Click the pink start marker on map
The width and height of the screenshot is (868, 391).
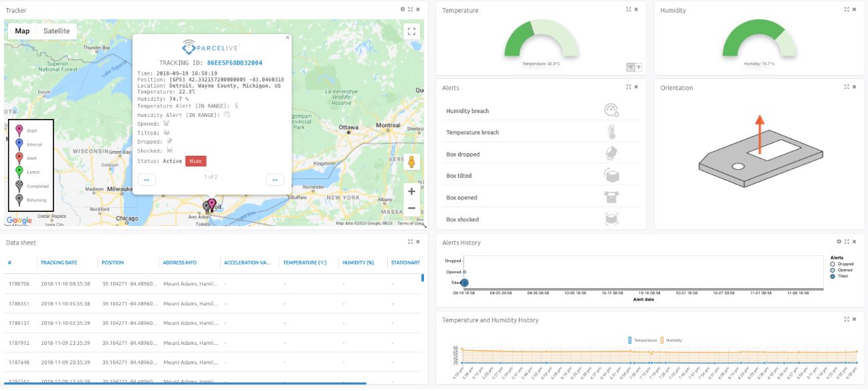(212, 204)
